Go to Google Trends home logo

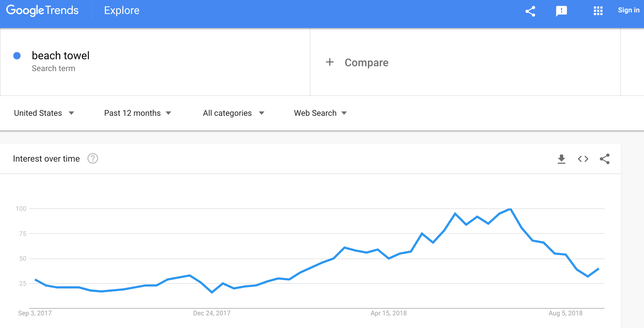[42, 11]
